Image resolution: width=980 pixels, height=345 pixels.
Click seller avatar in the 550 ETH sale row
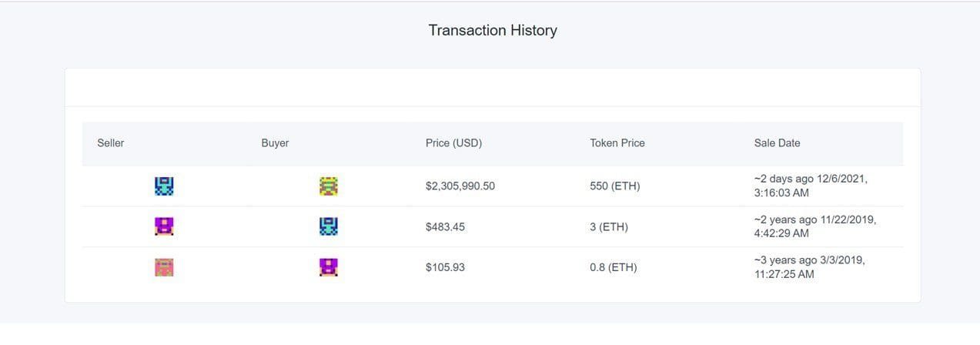pyautogui.click(x=164, y=186)
